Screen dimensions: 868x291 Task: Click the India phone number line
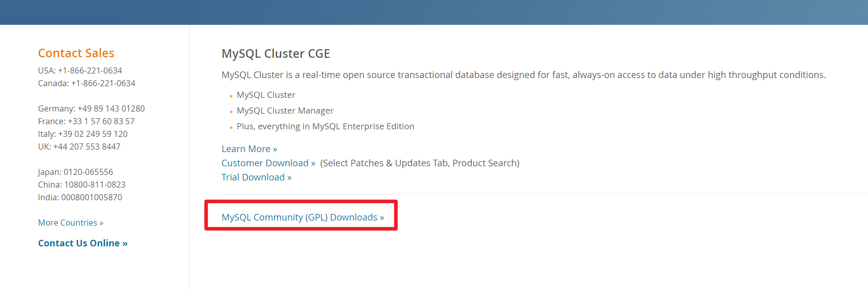point(80,197)
